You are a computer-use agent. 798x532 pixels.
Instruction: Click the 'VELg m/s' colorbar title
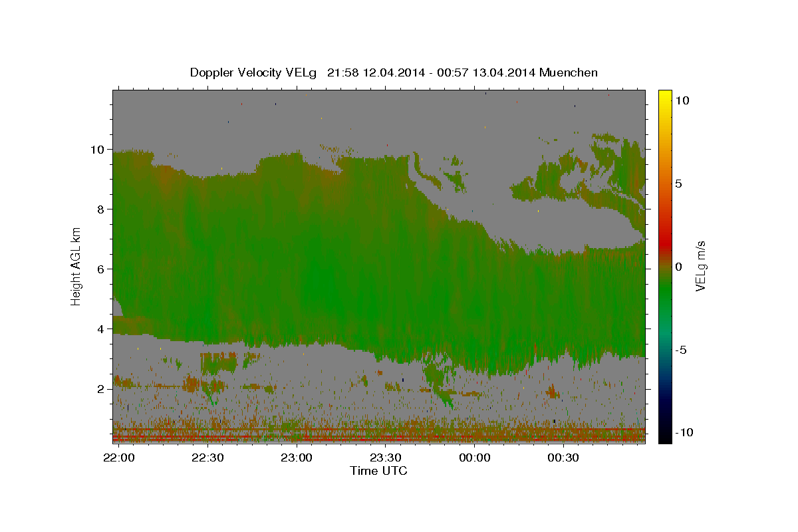click(x=701, y=267)
